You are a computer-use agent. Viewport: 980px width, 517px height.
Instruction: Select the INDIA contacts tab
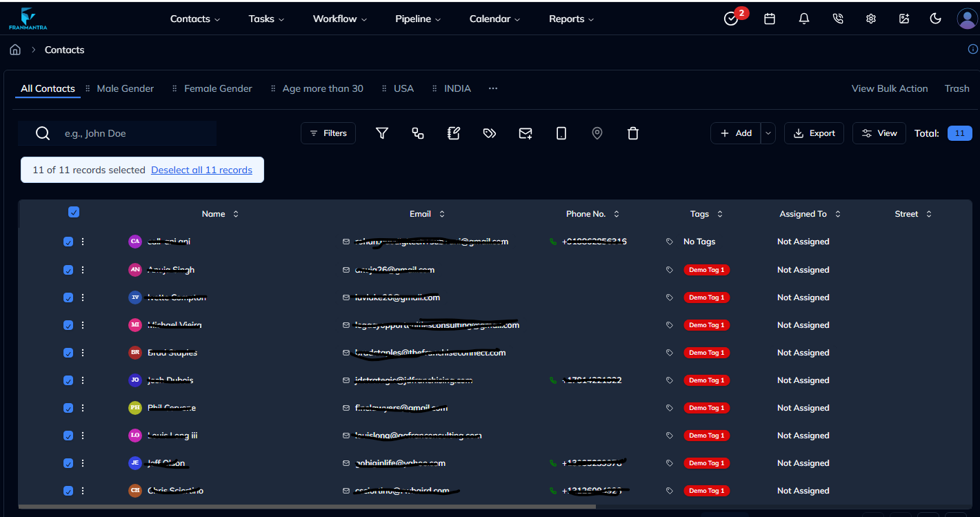tap(457, 88)
